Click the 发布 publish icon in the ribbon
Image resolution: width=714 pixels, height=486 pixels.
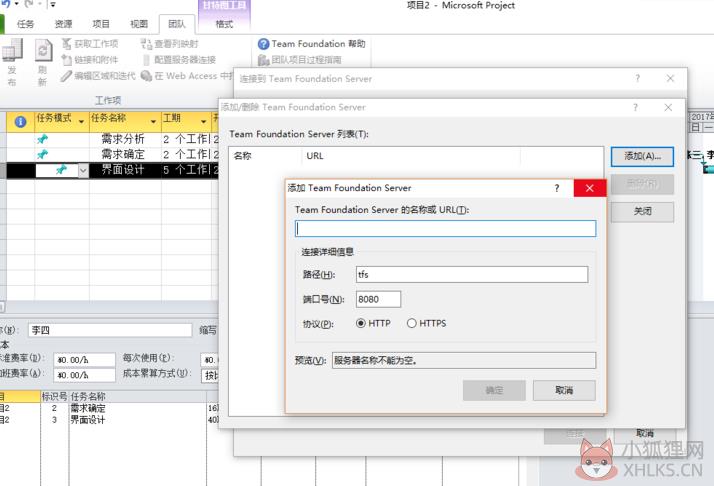click(12, 51)
